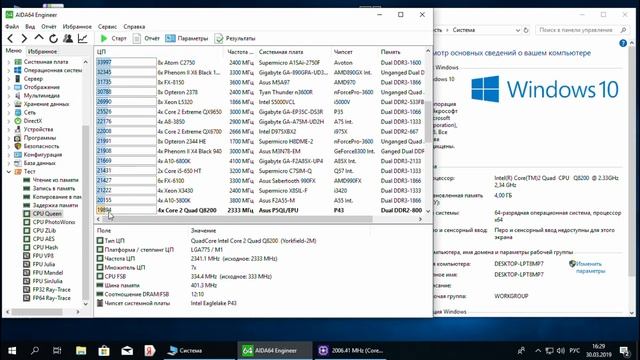Screen dimensions: 640x360
Task: Click the Отчет toolbar button
Action: (x=146, y=38)
